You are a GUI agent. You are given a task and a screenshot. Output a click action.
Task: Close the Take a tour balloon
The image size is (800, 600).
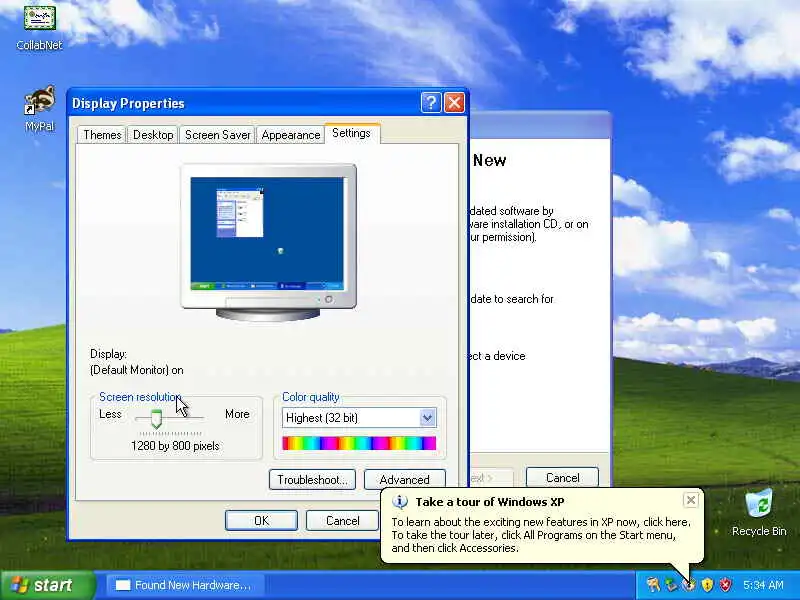coord(690,500)
